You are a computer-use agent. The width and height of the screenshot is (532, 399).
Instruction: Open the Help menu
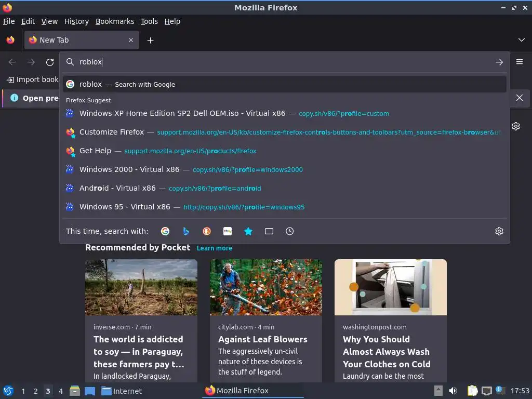pyautogui.click(x=172, y=21)
